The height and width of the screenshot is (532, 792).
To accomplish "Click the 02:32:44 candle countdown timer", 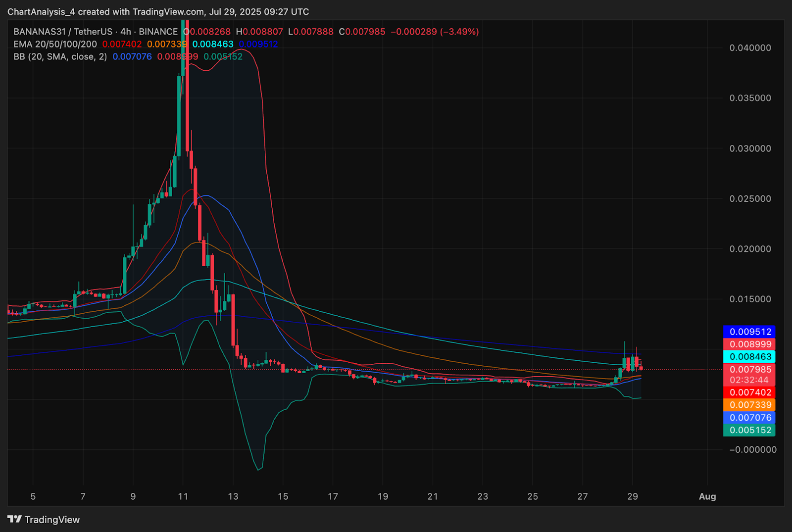I will point(749,380).
